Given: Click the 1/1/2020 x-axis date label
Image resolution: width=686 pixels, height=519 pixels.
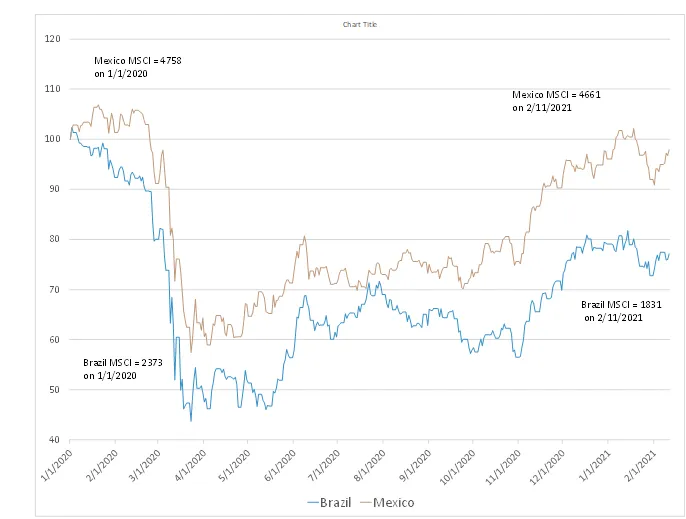Looking at the screenshot, I should coord(56,466).
